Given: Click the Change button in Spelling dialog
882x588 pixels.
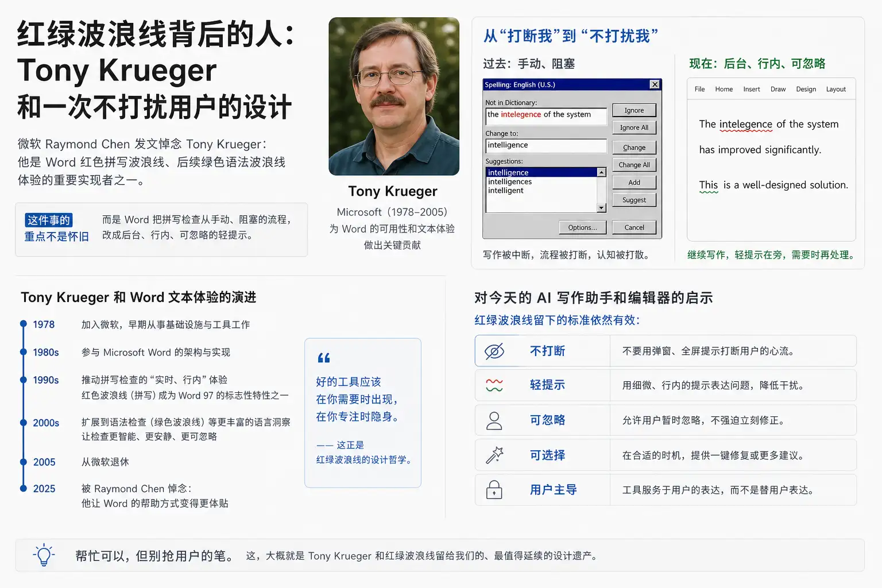Looking at the screenshot, I should [x=634, y=148].
